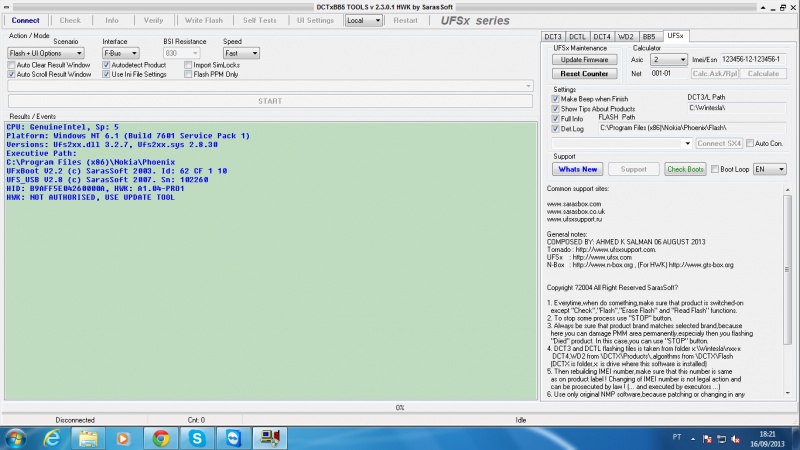Show hidden system tray icons

pyautogui.click(x=692, y=439)
